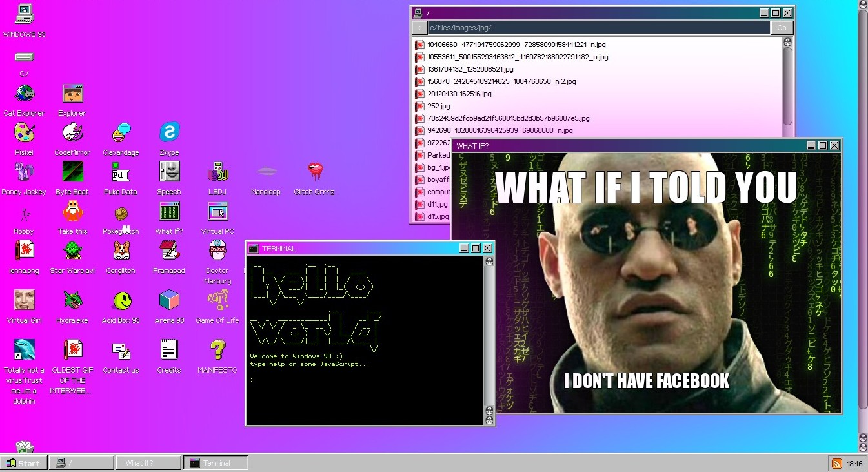Switch to Terminal taskbar item
868x472 pixels.
coord(216,463)
